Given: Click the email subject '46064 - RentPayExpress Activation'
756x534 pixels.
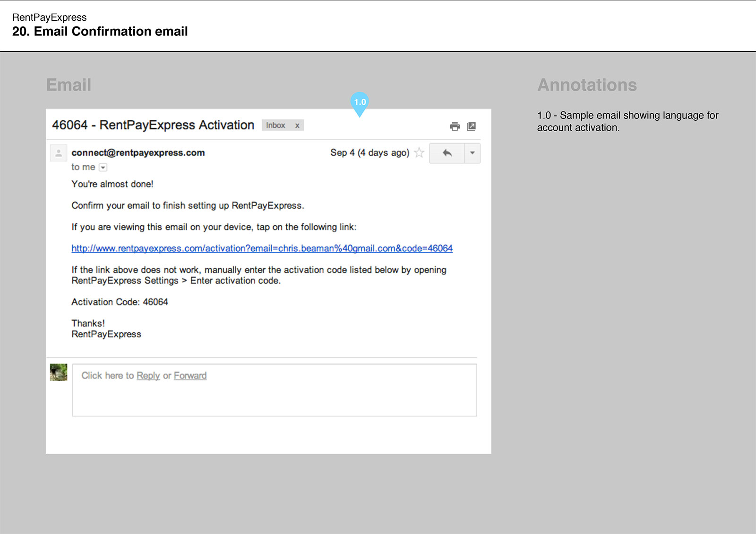Looking at the screenshot, I should pyautogui.click(x=153, y=125).
